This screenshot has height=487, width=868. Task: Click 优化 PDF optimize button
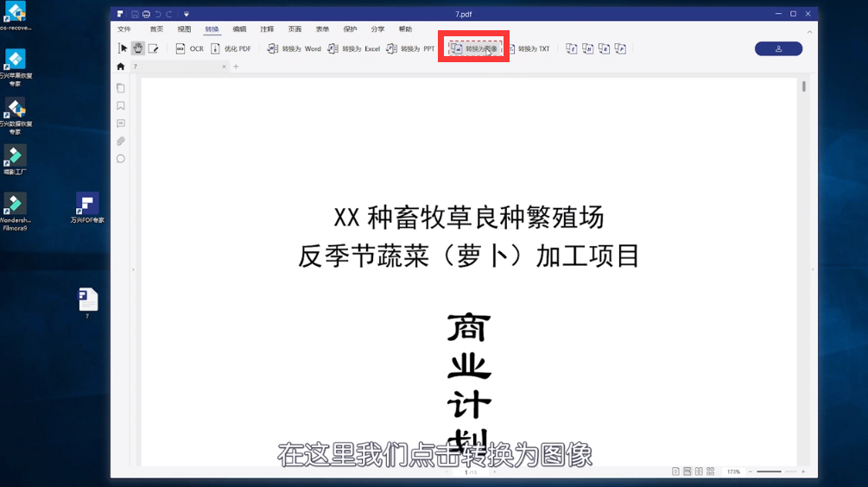coord(231,48)
